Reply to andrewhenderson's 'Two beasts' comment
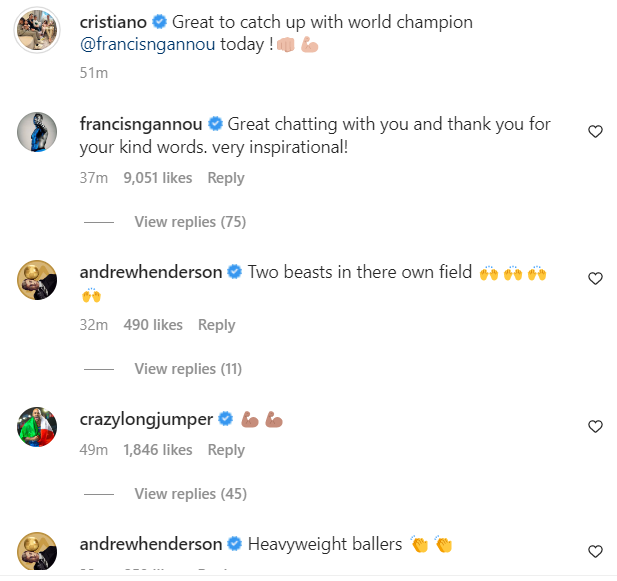The image size is (617, 581). [x=217, y=325]
